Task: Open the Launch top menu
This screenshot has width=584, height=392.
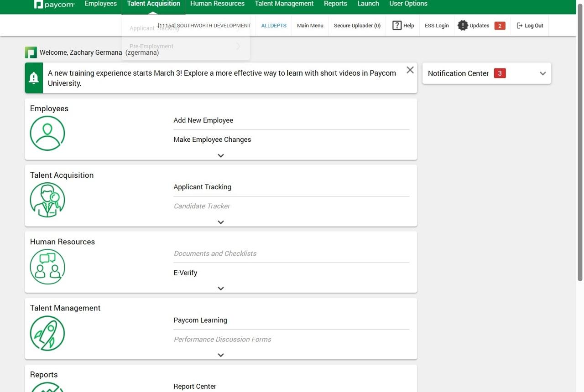Action: coord(368,4)
